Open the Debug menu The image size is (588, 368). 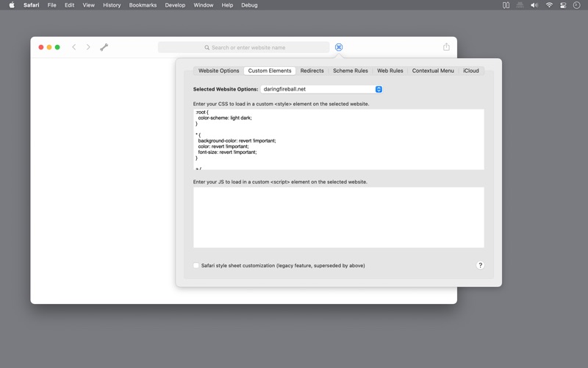(x=249, y=5)
